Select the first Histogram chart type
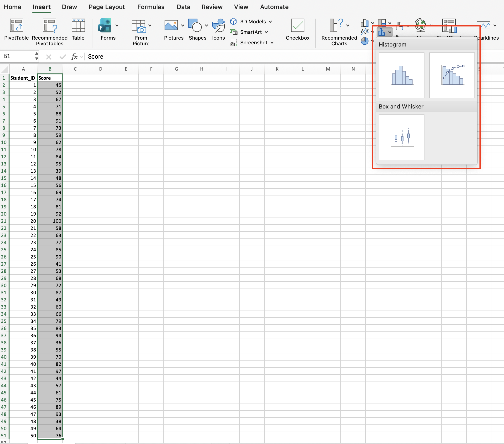 tap(401, 75)
